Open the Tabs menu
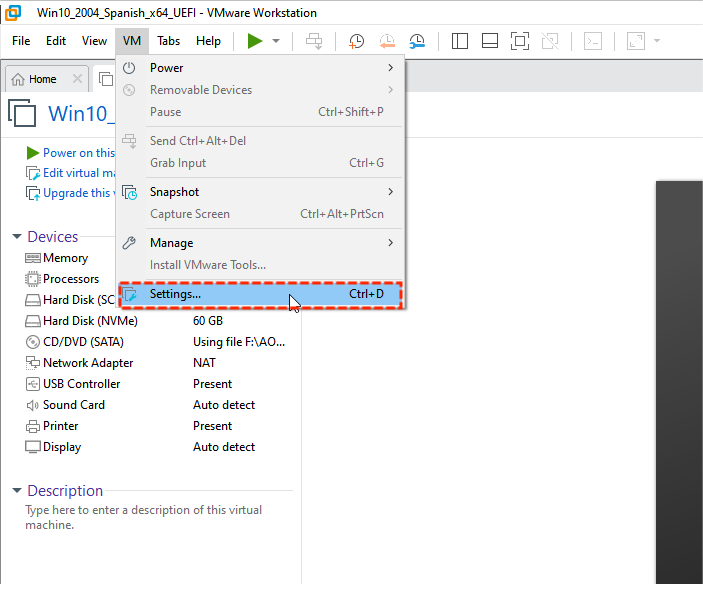Screen dimensions: 703x589 pos(168,41)
